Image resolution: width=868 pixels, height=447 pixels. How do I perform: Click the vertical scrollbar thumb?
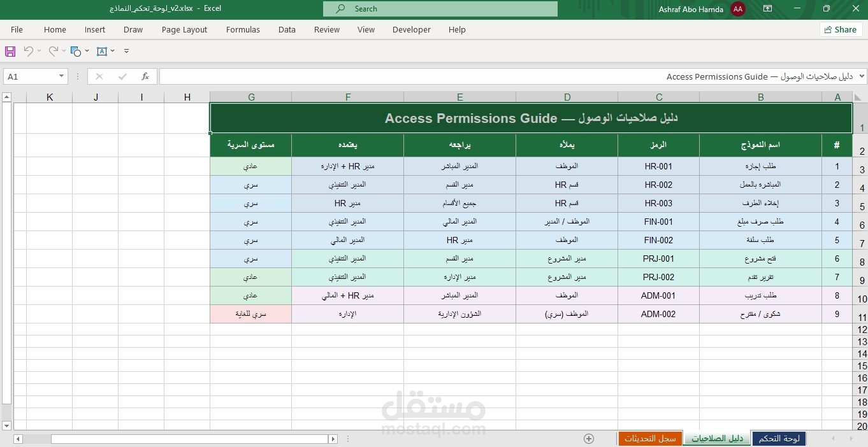pyautogui.click(x=6, y=253)
